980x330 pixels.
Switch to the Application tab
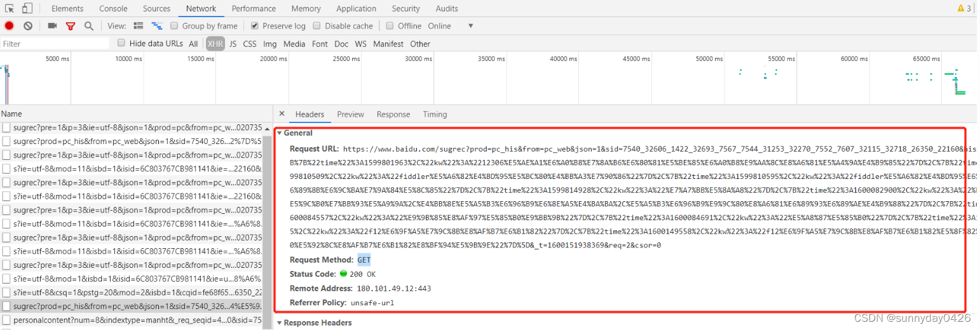coord(356,8)
